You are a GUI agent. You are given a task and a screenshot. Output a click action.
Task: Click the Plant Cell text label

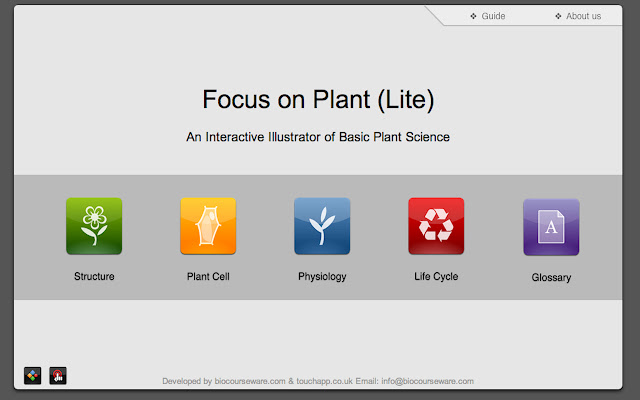click(208, 276)
